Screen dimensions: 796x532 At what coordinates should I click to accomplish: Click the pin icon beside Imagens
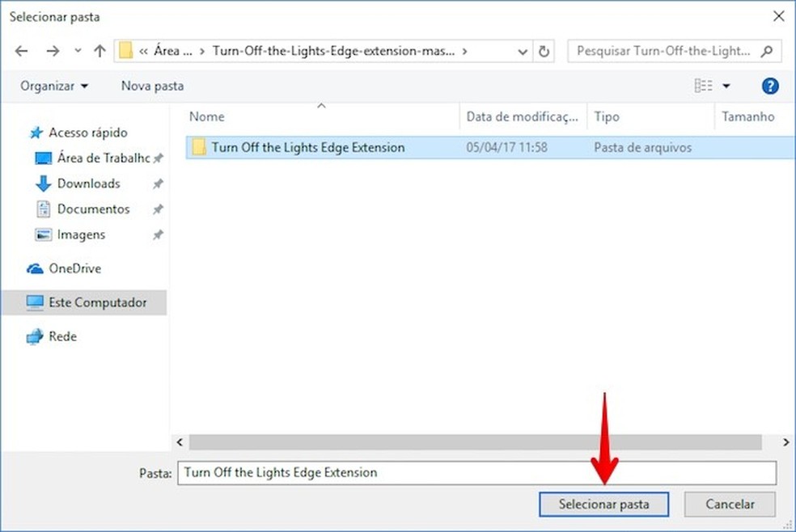[158, 234]
